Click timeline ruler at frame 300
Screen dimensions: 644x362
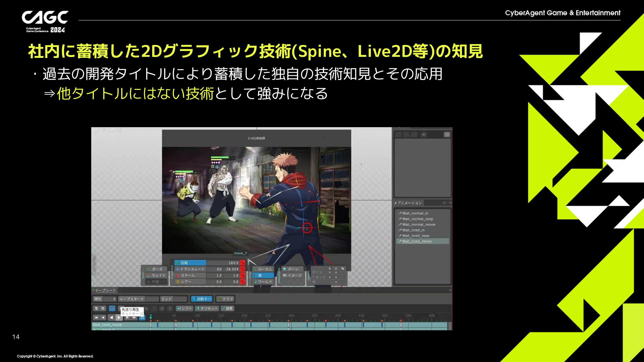point(291,315)
